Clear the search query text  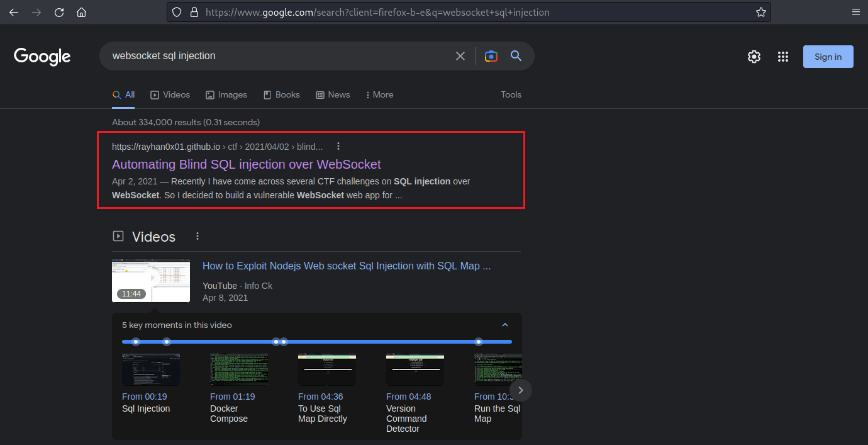460,56
